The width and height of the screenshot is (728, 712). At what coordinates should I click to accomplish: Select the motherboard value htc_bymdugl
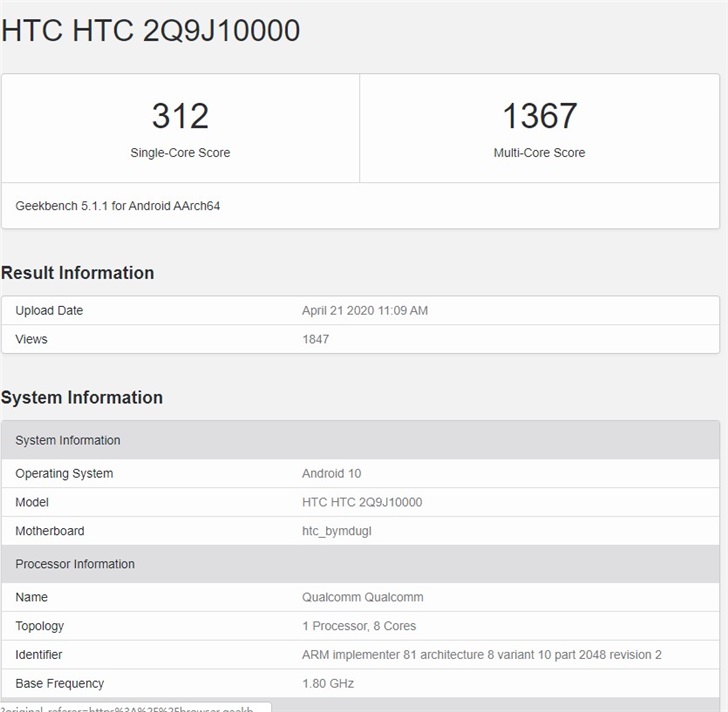(337, 531)
